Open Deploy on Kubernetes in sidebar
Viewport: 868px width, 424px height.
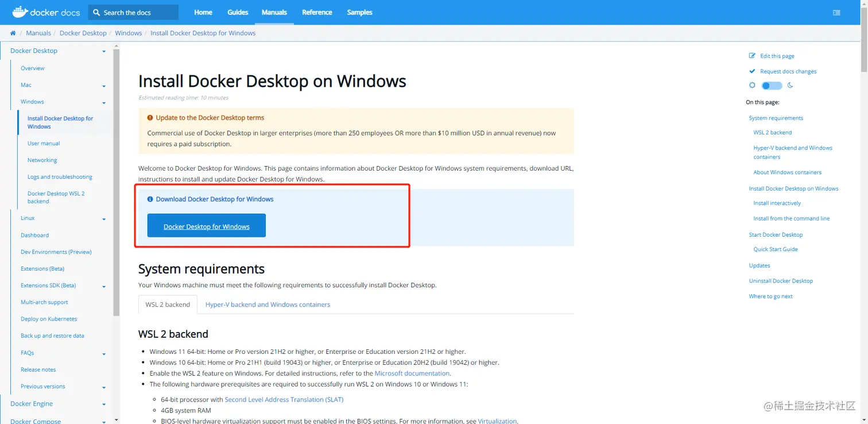click(49, 319)
